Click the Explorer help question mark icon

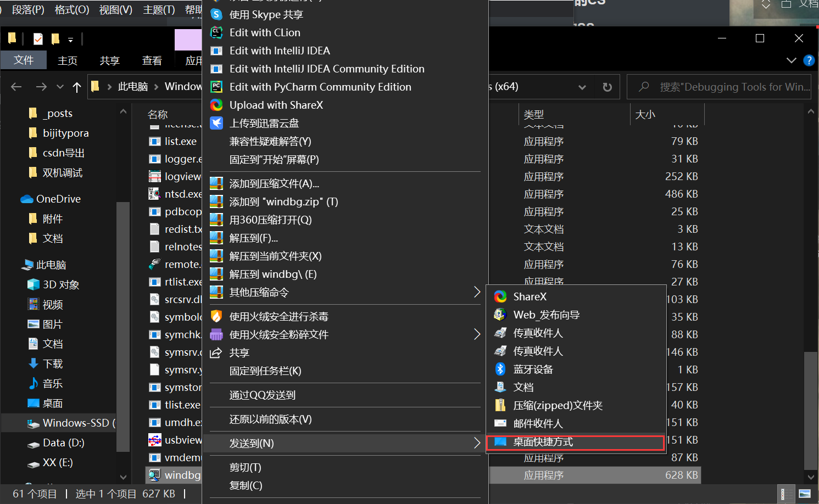(x=809, y=60)
